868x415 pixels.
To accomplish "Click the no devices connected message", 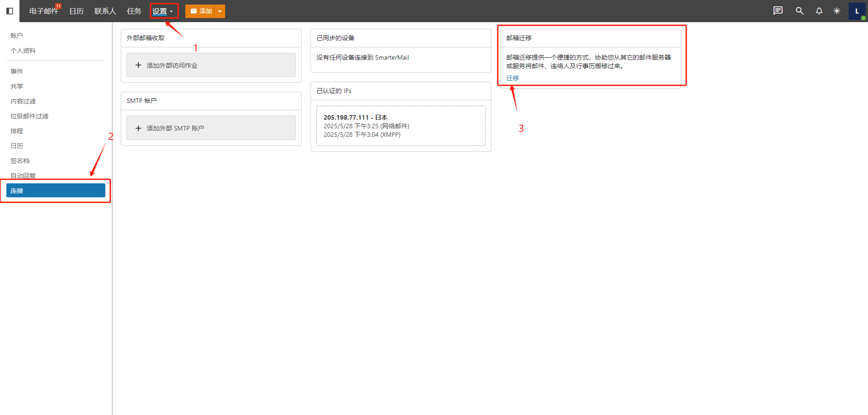I will point(363,57).
